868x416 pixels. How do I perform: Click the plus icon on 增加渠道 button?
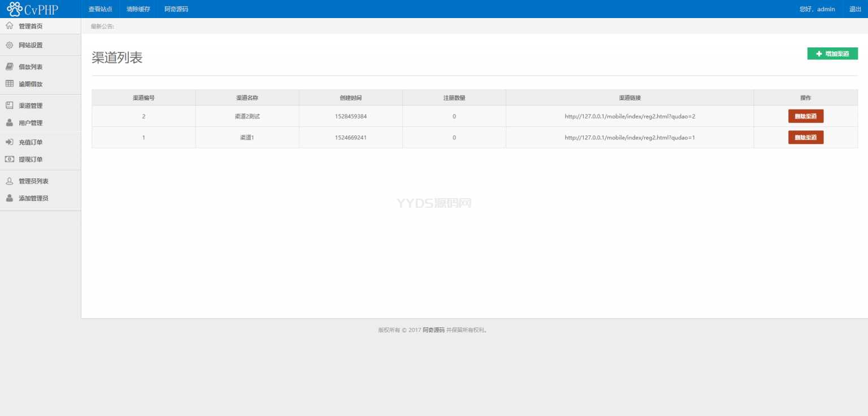(x=819, y=53)
